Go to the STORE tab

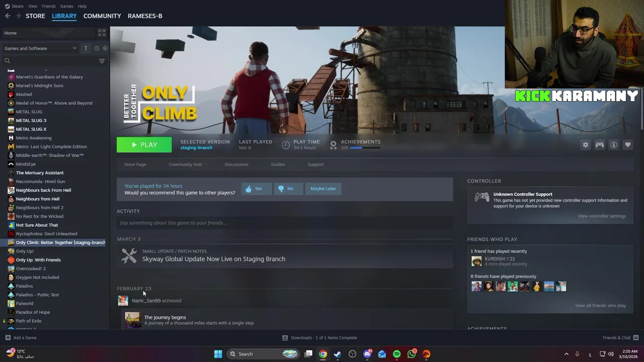click(35, 16)
